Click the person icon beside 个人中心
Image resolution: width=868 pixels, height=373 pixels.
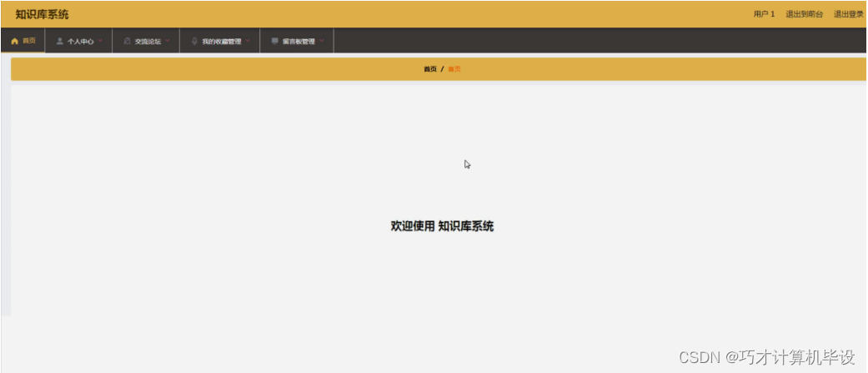(x=60, y=41)
